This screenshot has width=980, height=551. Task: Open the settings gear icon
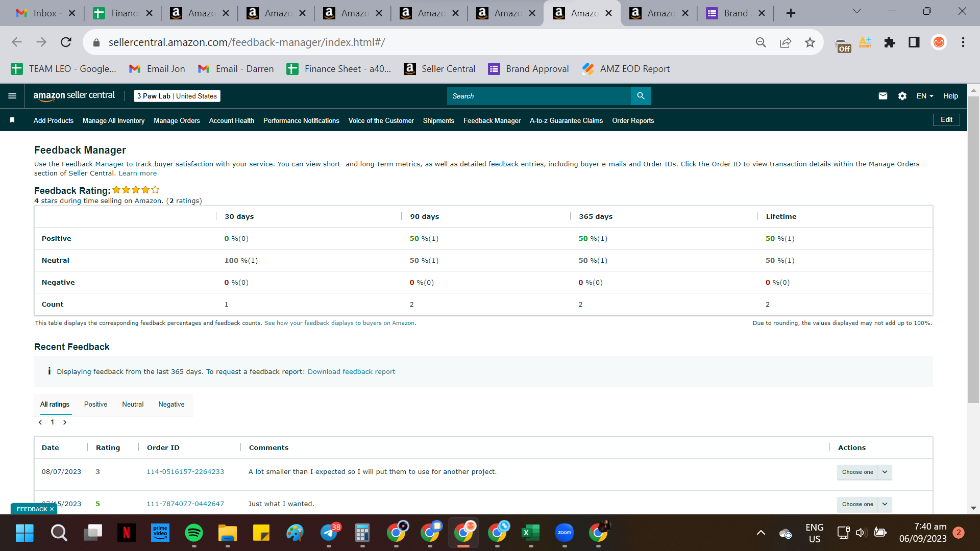coord(902,96)
